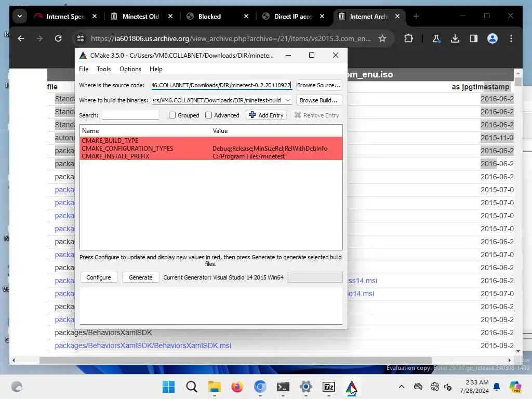
Task: Close the Blocked tab
Action: tap(246, 16)
